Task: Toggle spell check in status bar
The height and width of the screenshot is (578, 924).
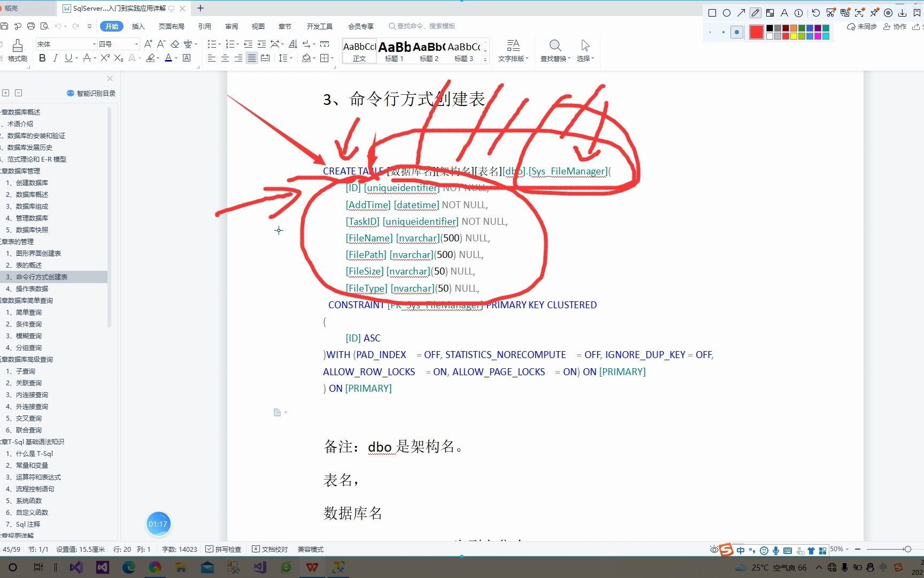Action: [x=224, y=549]
